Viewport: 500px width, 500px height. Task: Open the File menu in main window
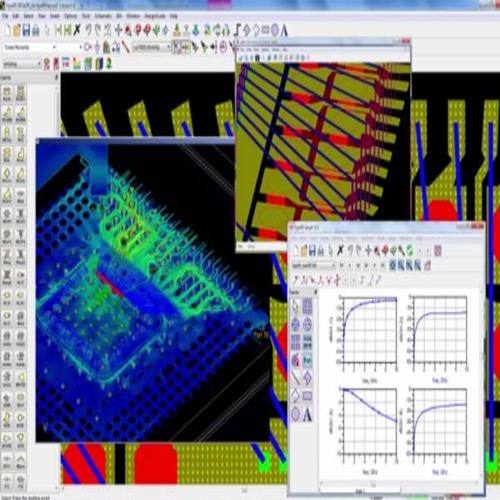5,16
